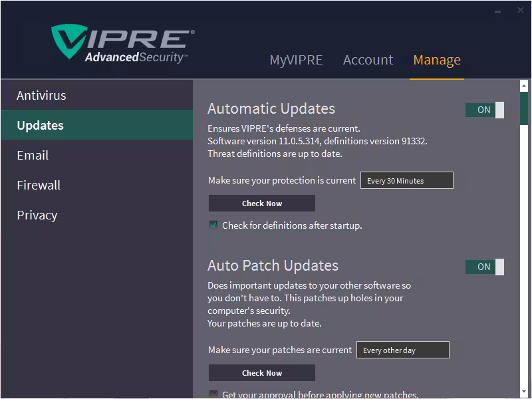Image resolution: width=532 pixels, height=399 pixels.
Task: Close the VIPRE window
Action: click(x=521, y=10)
